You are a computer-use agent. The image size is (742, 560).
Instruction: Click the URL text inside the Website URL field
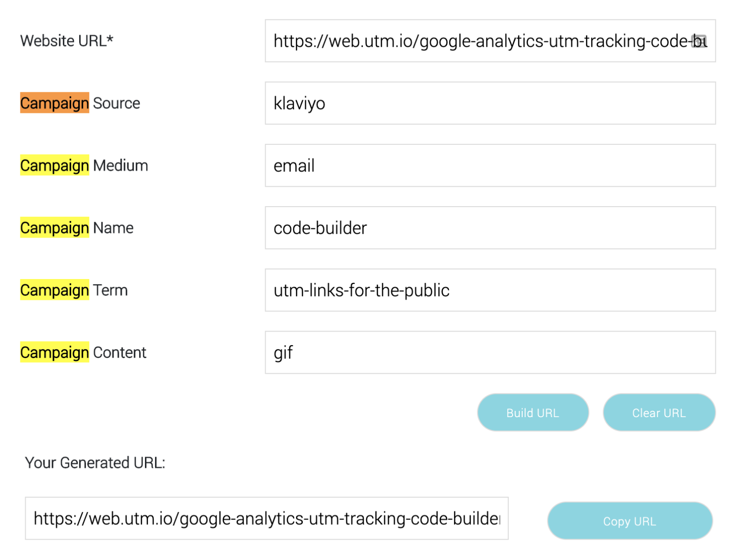point(483,41)
